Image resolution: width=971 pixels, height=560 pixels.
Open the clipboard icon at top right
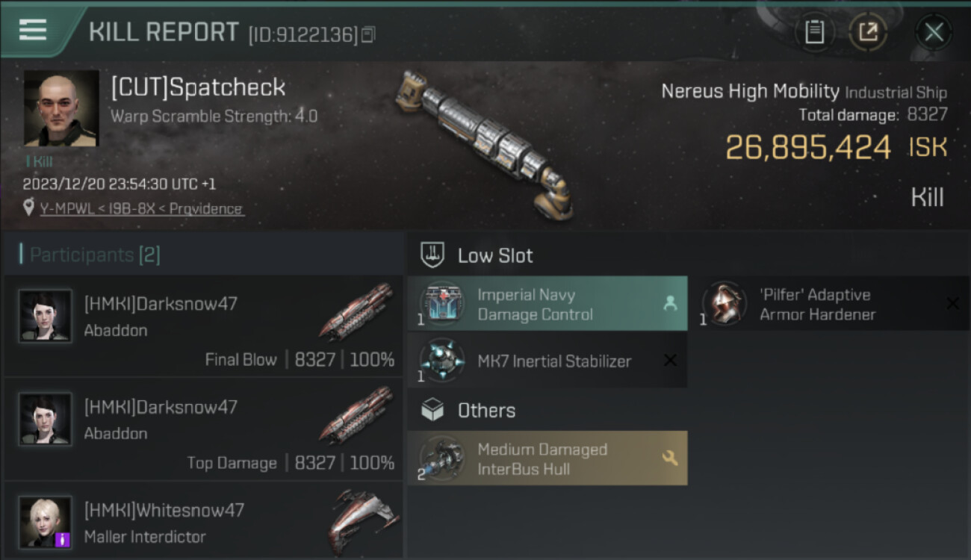coord(814,32)
